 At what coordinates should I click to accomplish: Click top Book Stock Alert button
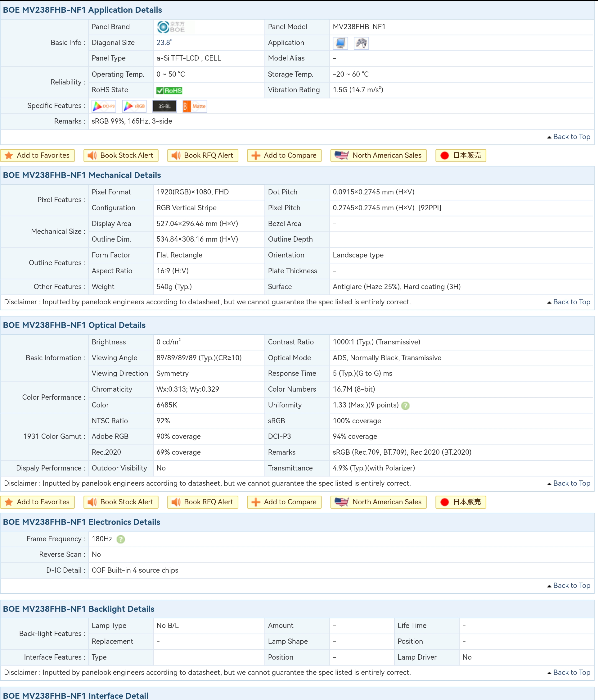point(121,155)
